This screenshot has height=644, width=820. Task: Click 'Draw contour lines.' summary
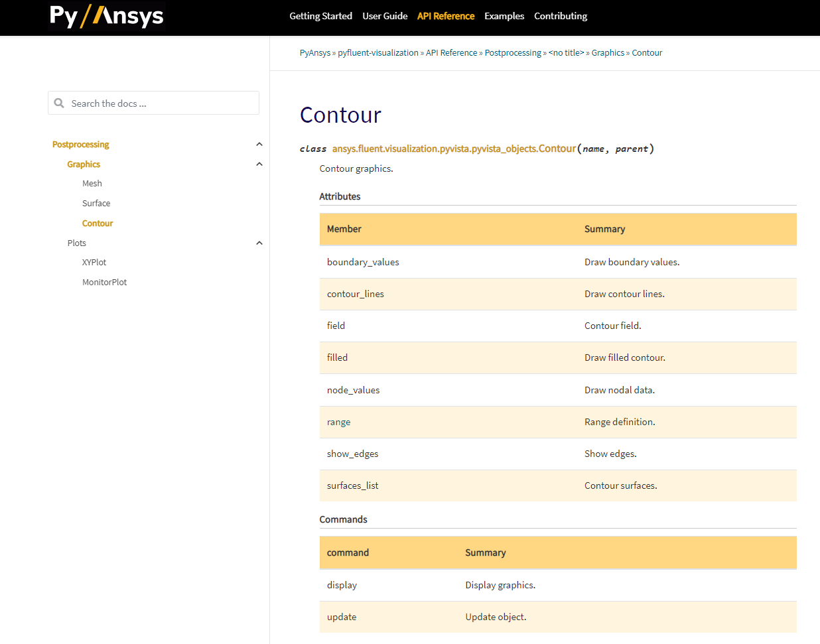[x=624, y=294]
